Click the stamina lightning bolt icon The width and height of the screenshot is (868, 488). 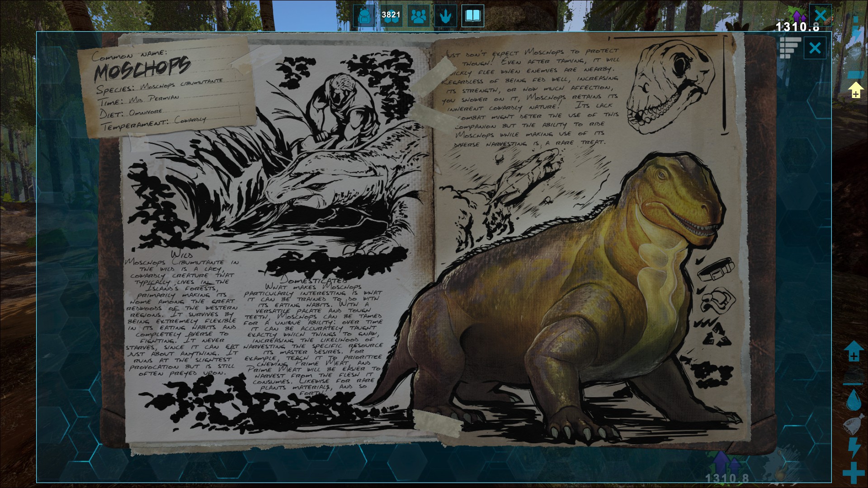click(854, 448)
